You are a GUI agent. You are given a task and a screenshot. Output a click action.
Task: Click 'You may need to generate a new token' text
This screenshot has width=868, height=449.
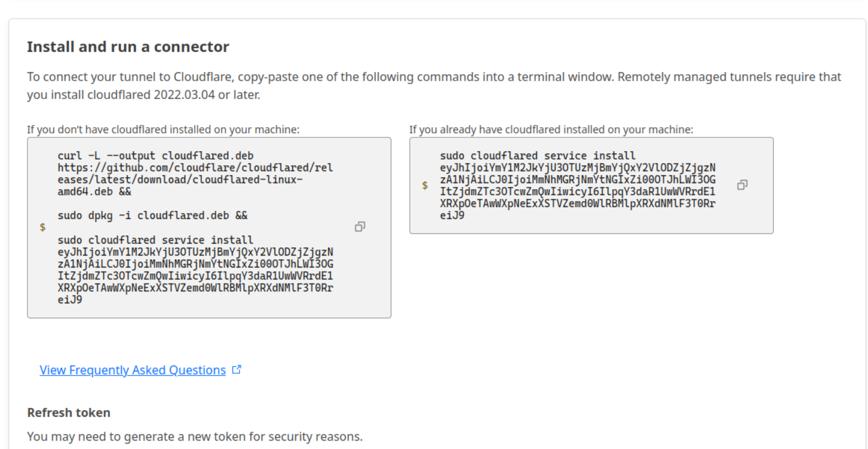pyautogui.click(x=195, y=436)
